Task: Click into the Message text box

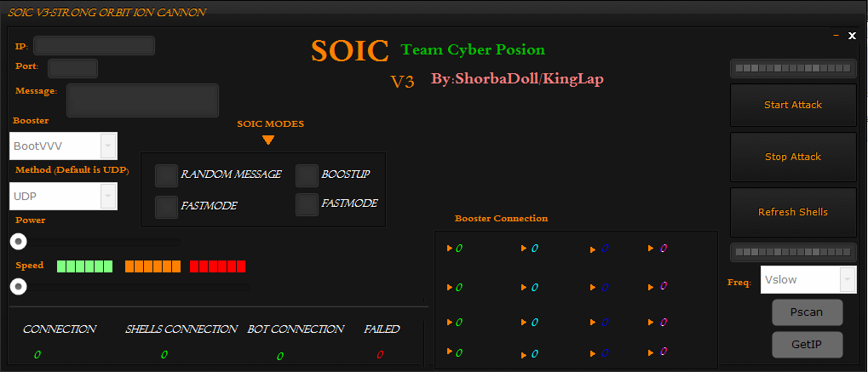Action: 143,100
